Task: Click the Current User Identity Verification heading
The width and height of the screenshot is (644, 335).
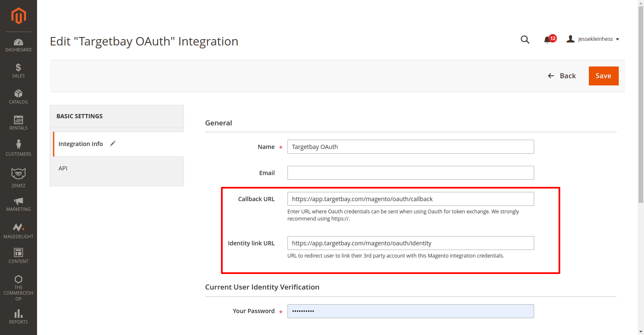Action: click(262, 287)
